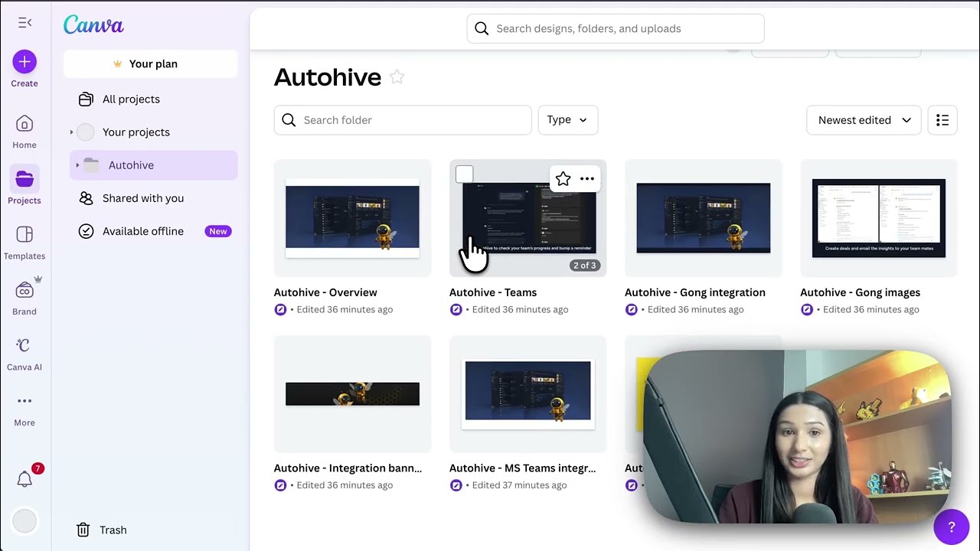Open Canva AI in the left rail

[24, 354]
